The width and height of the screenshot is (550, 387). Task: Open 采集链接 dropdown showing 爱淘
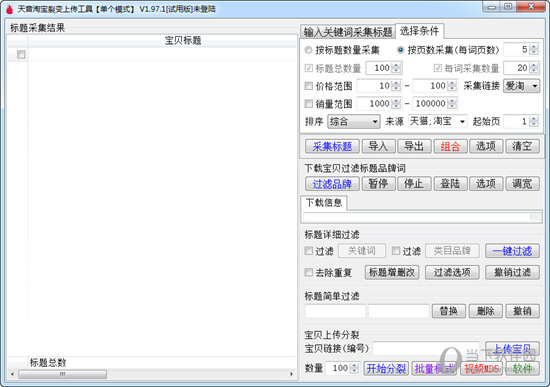522,86
